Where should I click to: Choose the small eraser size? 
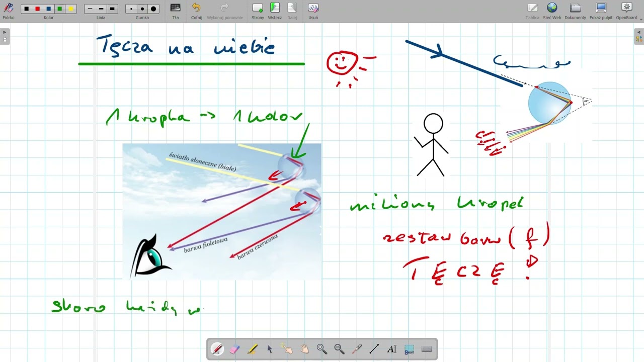131,9
